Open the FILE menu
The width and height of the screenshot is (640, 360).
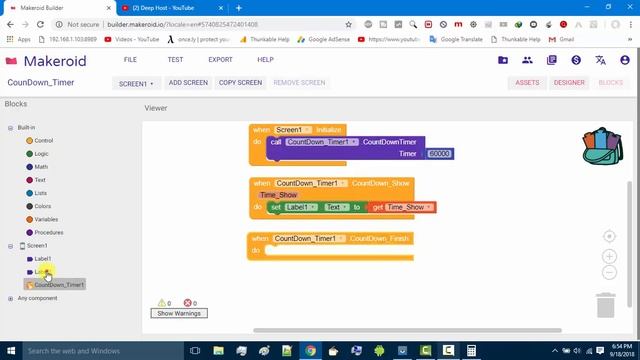130,60
